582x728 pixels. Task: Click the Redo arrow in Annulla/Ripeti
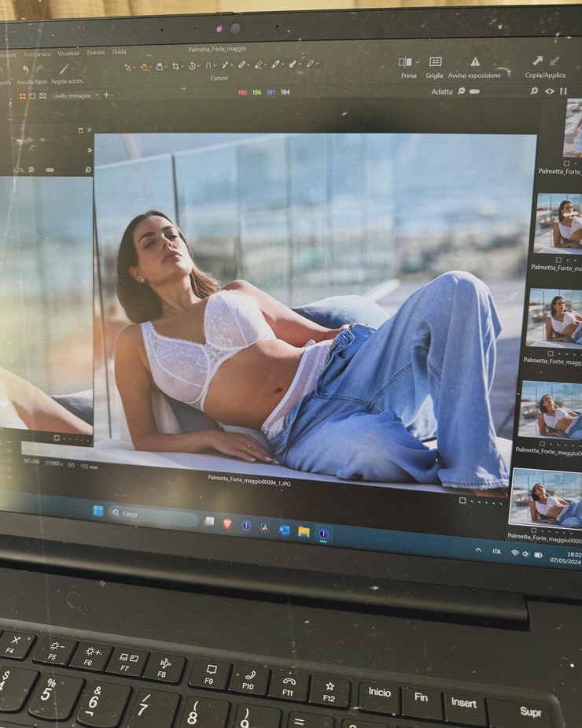(39, 69)
